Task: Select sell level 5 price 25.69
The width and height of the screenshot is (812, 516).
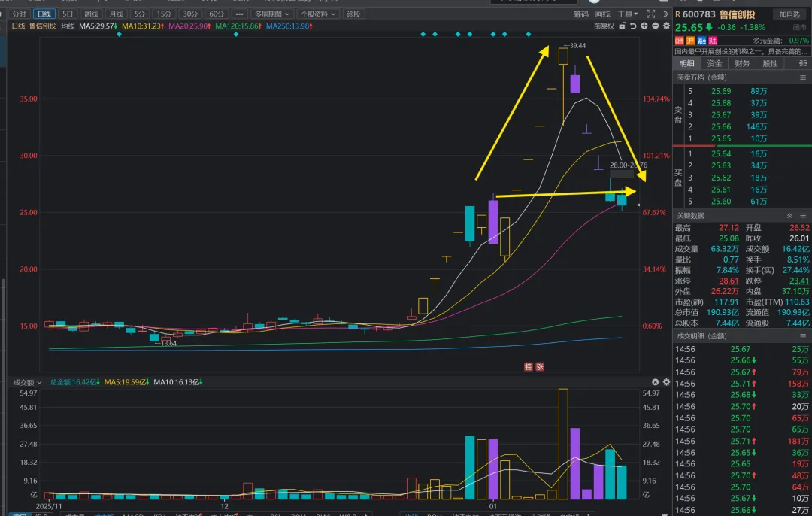Action: (x=721, y=91)
